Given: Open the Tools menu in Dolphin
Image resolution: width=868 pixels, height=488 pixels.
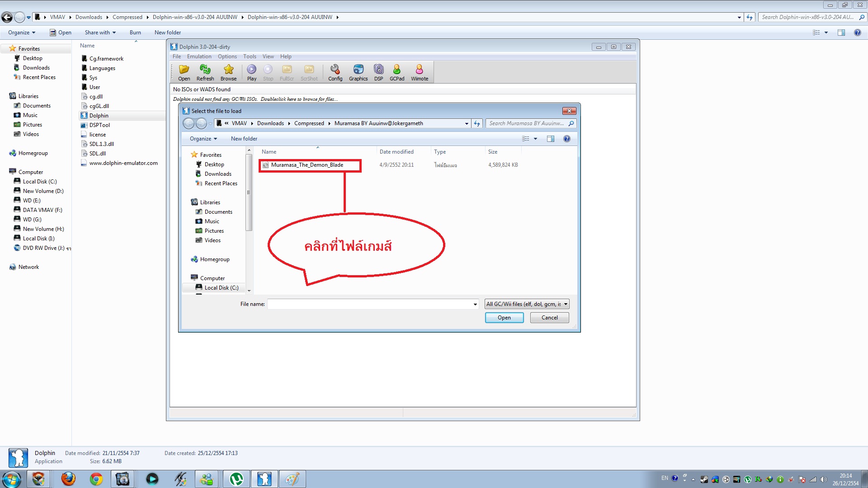Looking at the screenshot, I should tap(250, 56).
